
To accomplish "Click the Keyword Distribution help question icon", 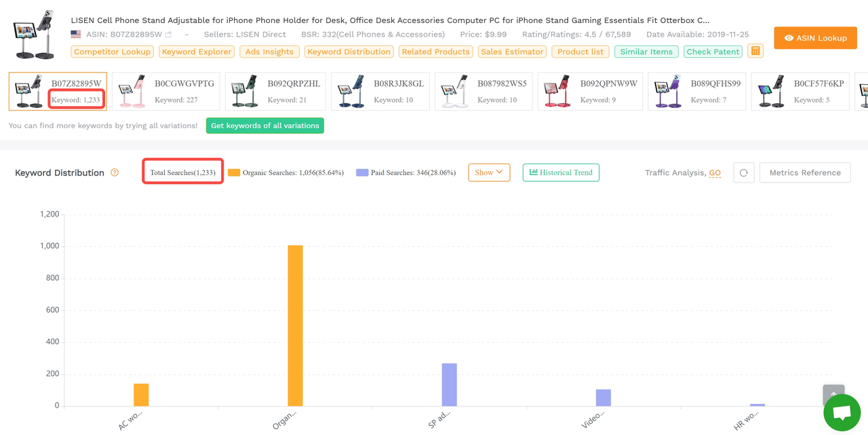I will [115, 172].
